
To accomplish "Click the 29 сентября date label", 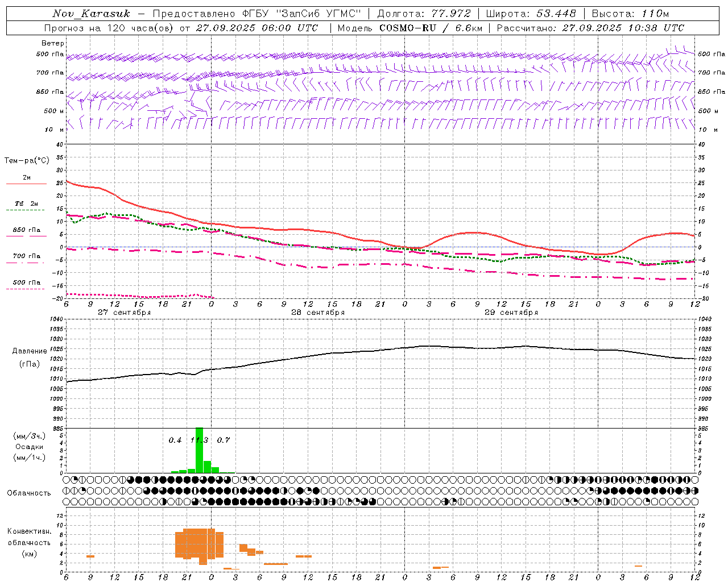I will click(511, 313).
